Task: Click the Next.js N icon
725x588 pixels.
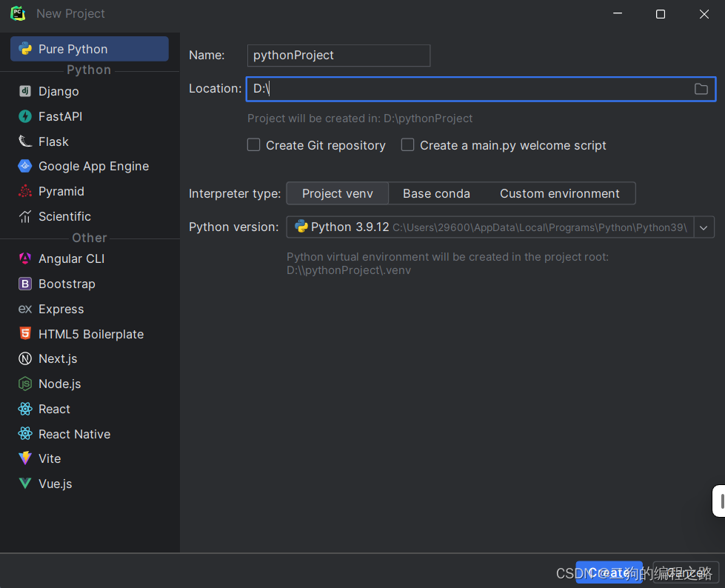Action: click(25, 358)
